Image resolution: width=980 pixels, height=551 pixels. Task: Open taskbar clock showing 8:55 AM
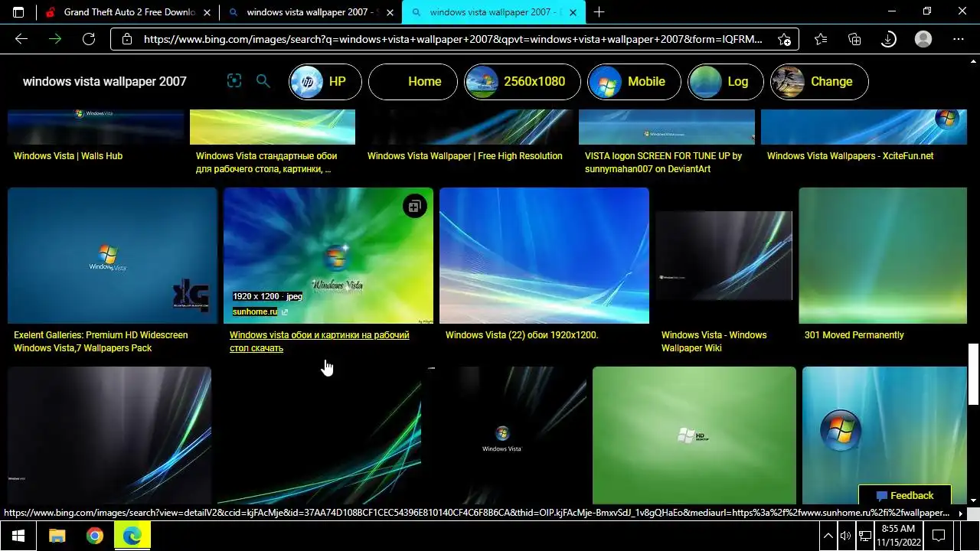(898, 536)
